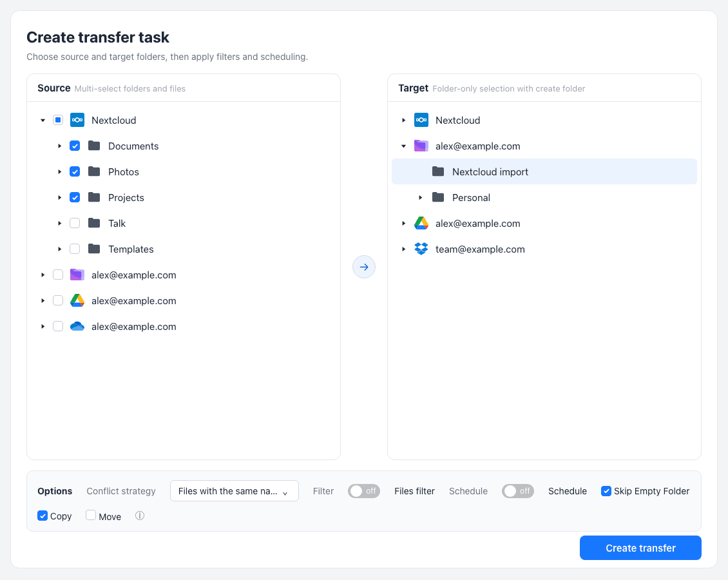728x580 pixels.
Task: Click the Dropbox icon in Target
Action: click(421, 249)
